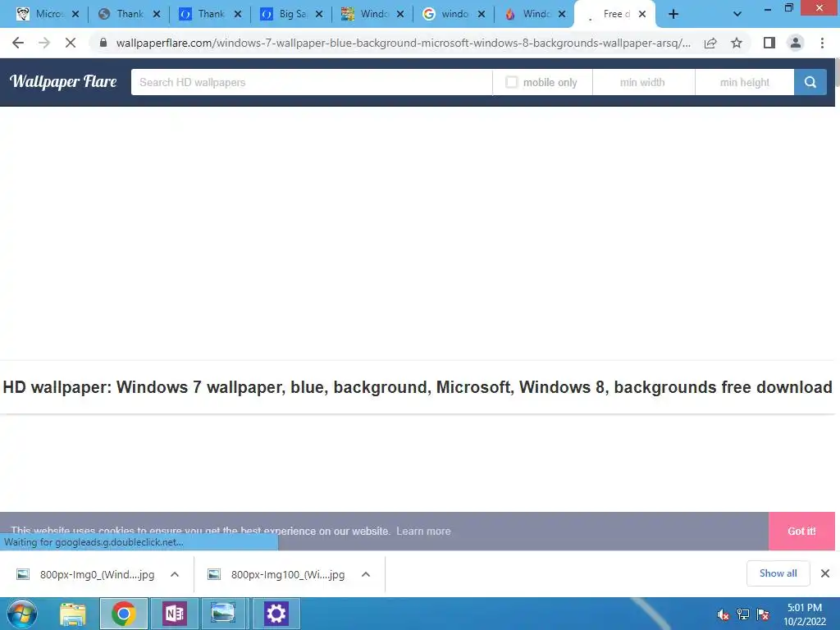Image resolution: width=840 pixels, height=630 pixels.
Task: Open the gear settings taskbar app
Action: coord(276,614)
